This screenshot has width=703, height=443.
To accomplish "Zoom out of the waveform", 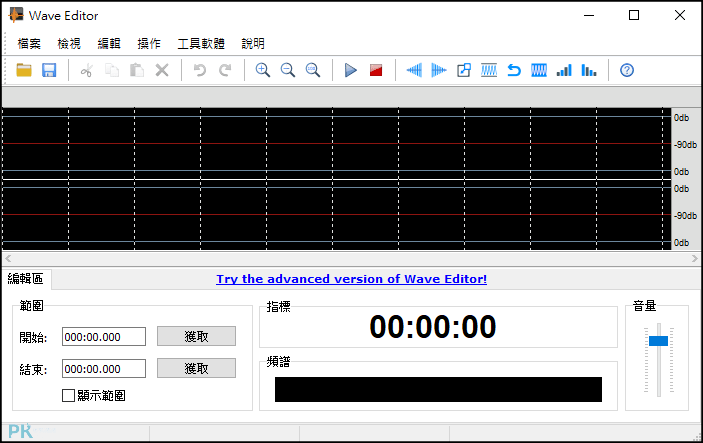I will pyautogui.click(x=287, y=70).
